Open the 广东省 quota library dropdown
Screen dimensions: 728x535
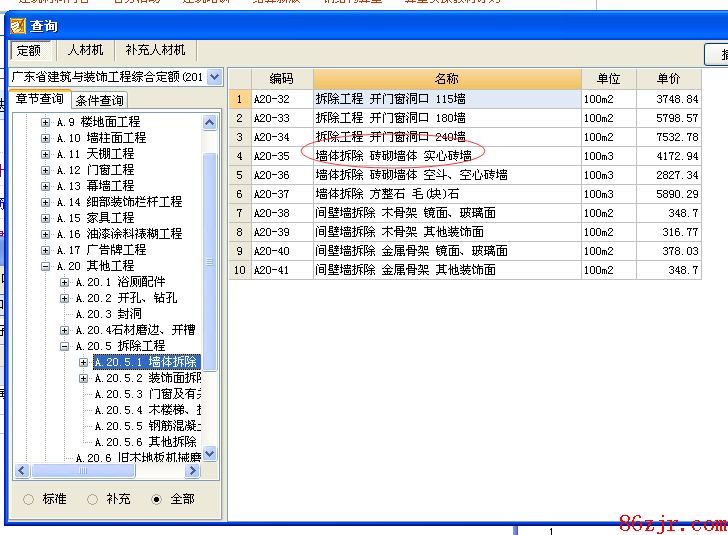coord(214,77)
